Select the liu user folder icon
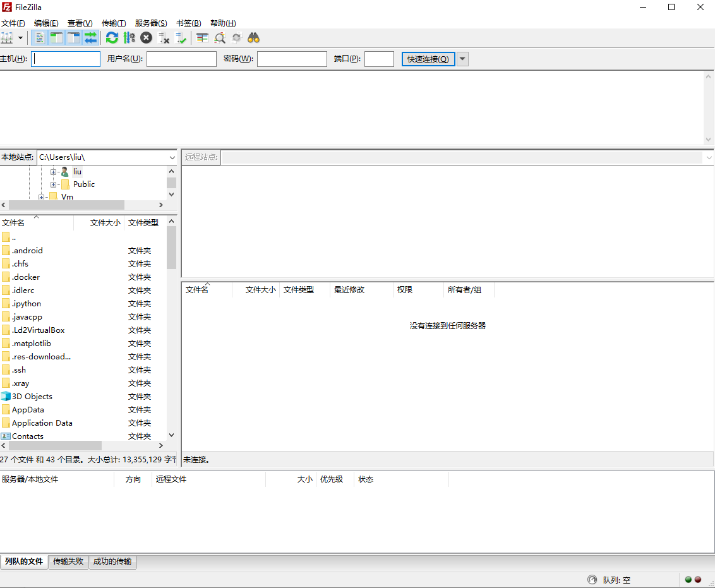Viewport: 715px width, 588px height. pos(65,172)
